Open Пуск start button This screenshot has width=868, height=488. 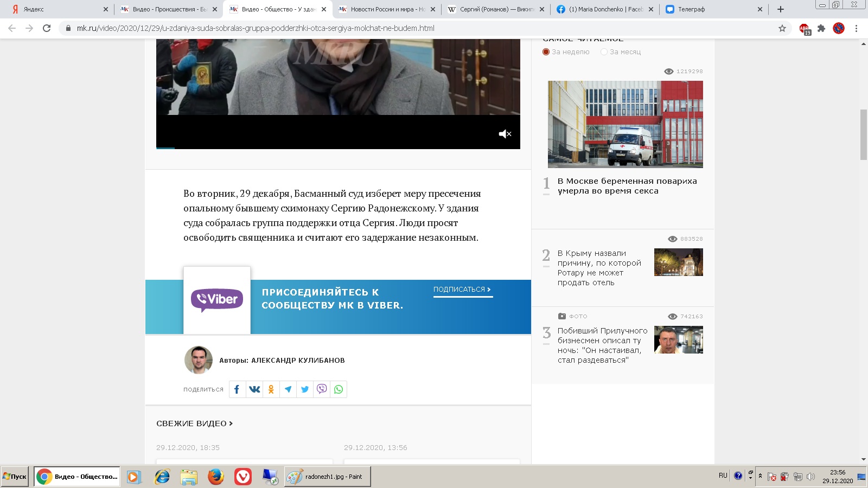click(x=15, y=477)
